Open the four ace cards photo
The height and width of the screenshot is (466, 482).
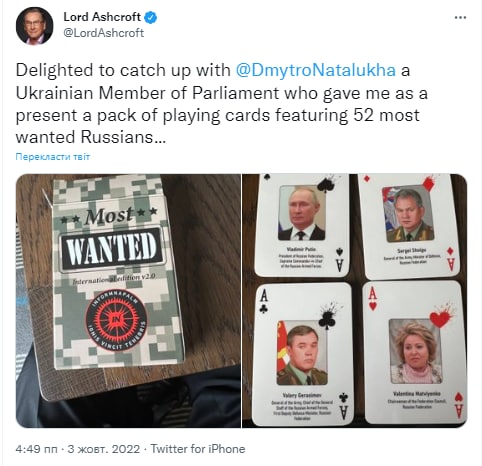[x=355, y=300]
